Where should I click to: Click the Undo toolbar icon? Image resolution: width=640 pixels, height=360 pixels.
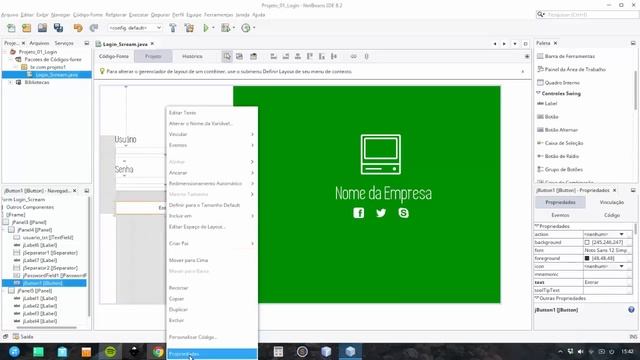(78, 28)
